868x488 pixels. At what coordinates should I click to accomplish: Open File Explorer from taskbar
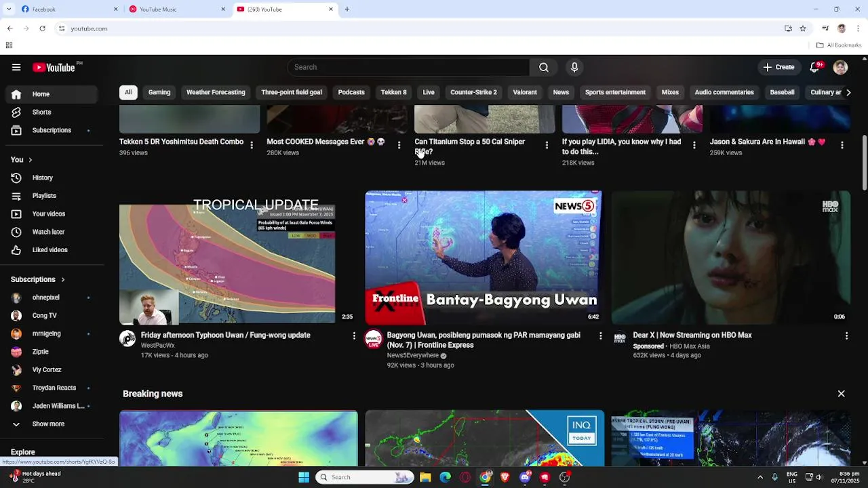[x=425, y=477]
